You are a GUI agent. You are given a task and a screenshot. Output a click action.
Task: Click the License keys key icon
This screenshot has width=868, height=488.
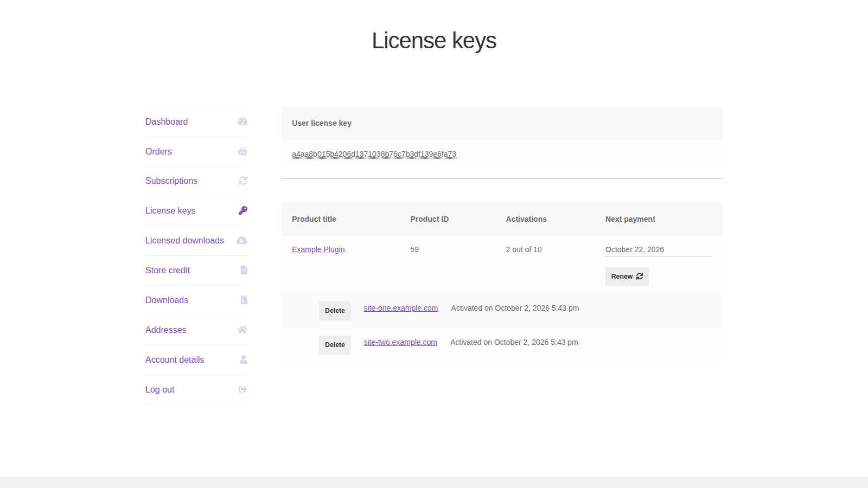[243, 210]
